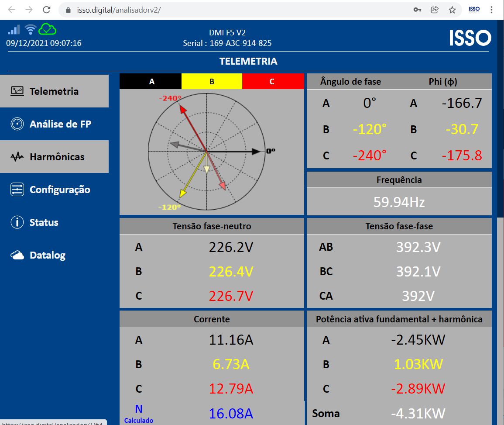
Task: Reload the page with browser refresh button
Action: coord(46,10)
